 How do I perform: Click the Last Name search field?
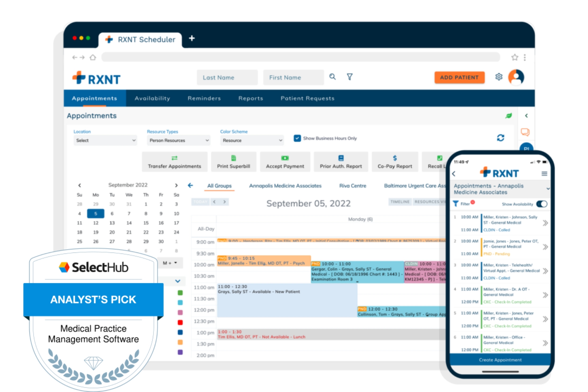click(227, 77)
